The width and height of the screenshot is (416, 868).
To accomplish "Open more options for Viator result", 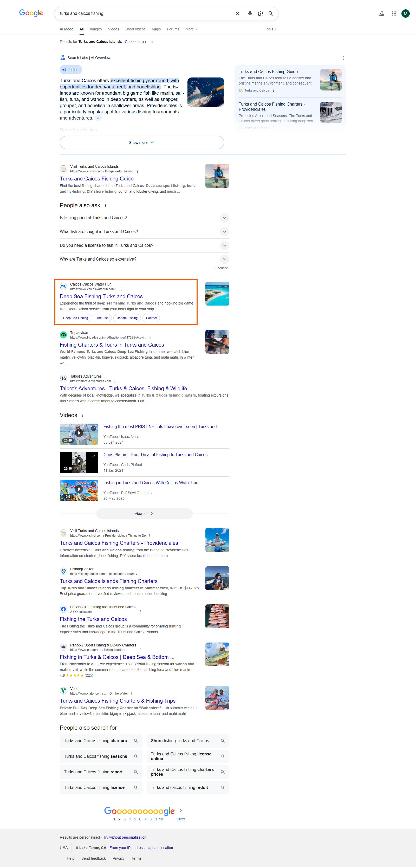I will click(x=132, y=694).
